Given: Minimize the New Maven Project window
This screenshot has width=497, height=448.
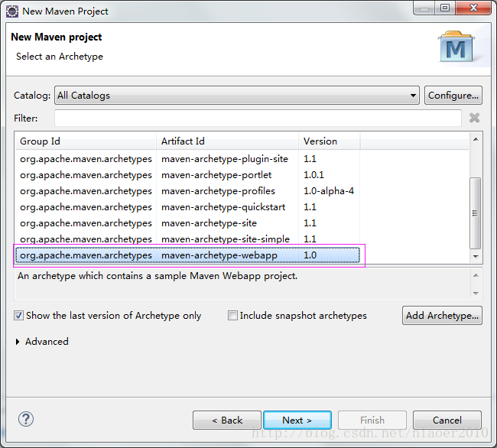Looking at the screenshot, I should (x=424, y=8).
